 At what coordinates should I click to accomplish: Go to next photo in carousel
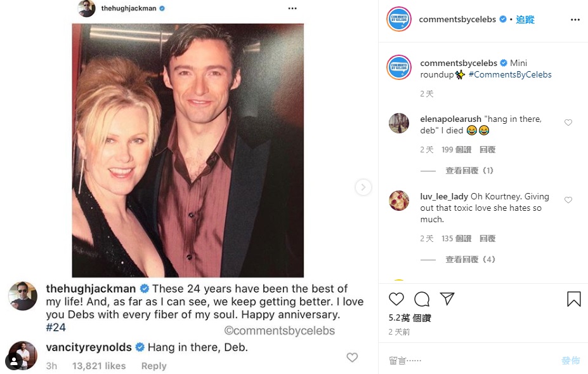pyautogui.click(x=363, y=187)
